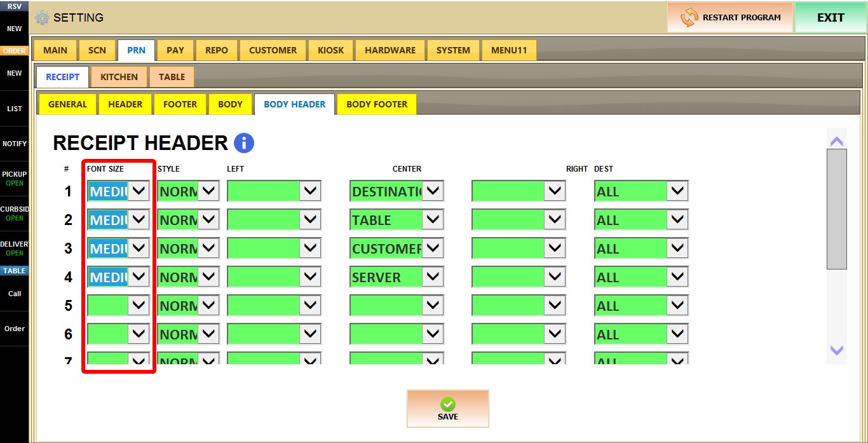
Task: Select the yellow BODY tab
Action: pos(230,104)
